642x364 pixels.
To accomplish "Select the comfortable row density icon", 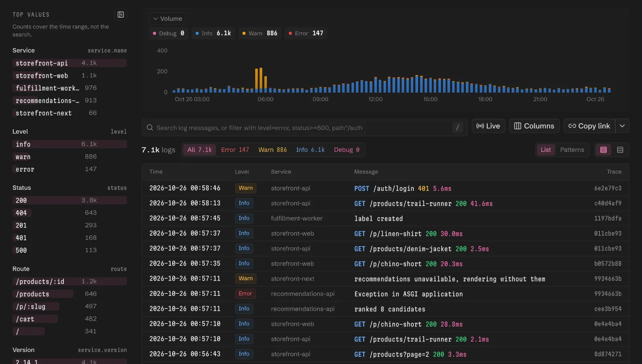I will pos(603,150).
